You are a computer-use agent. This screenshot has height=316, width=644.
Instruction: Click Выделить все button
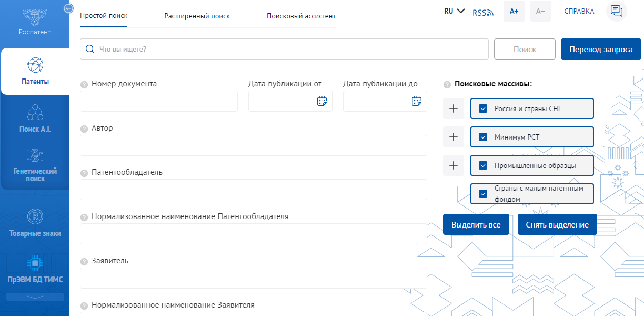(476, 224)
